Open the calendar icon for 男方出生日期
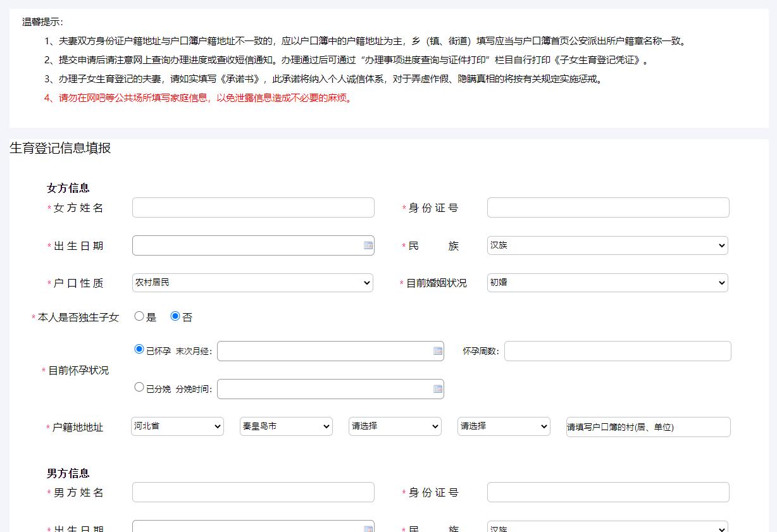Image resolution: width=777 pixels, height=532 pixels. coord(368,527)
